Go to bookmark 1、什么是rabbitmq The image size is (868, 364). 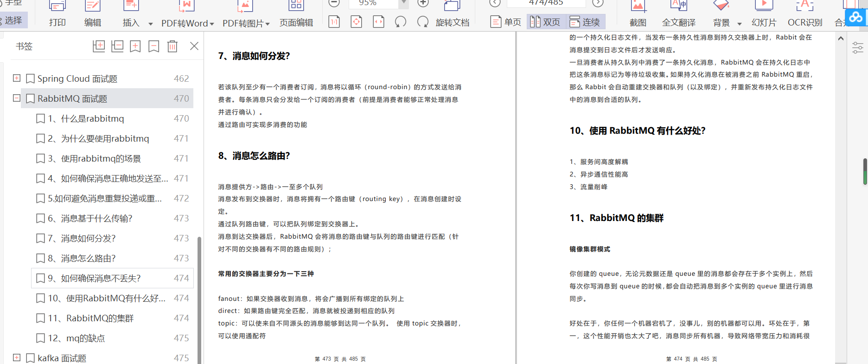pos(86,118)
